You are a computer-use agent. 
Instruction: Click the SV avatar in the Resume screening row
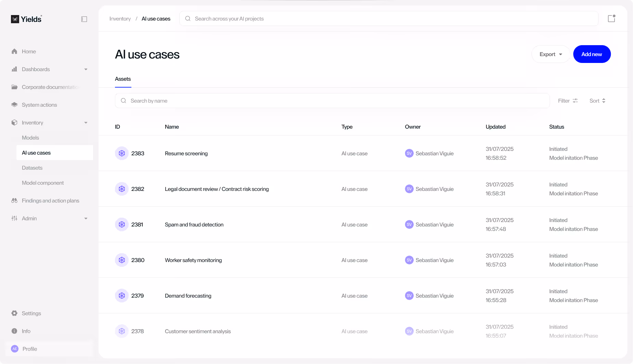coord(409,153)
